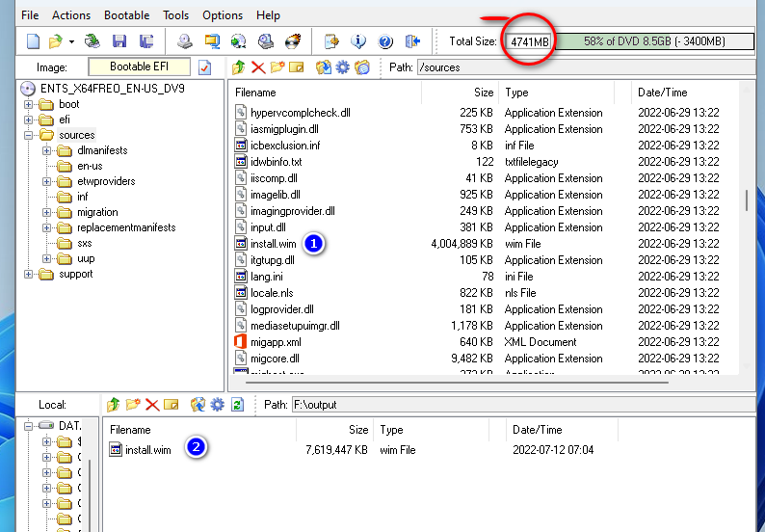Click the blue Help question-mark icon
Screen dimensions: 765x532
pos(385,41)
